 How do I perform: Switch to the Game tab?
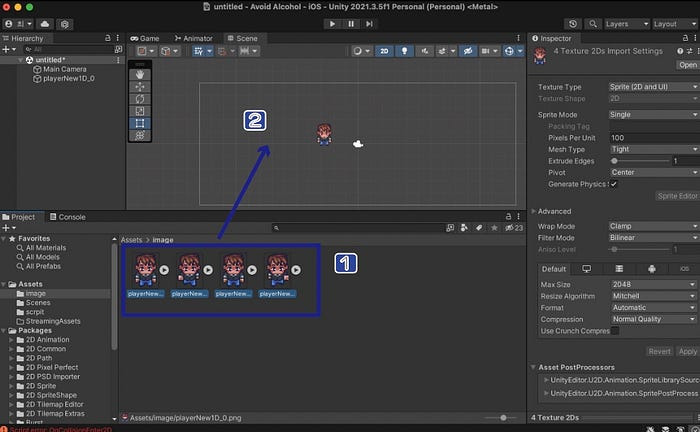click(x=146, y=38)
